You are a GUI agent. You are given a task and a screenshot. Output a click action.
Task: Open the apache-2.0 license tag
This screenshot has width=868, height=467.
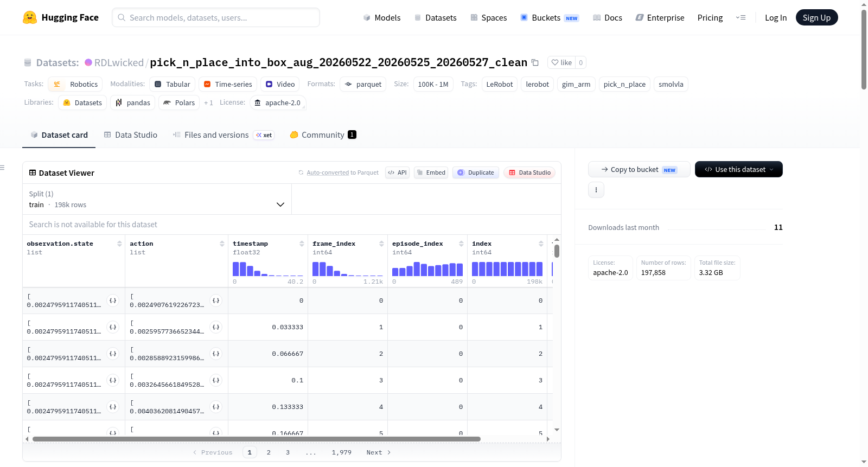click(x=278, y=103)
